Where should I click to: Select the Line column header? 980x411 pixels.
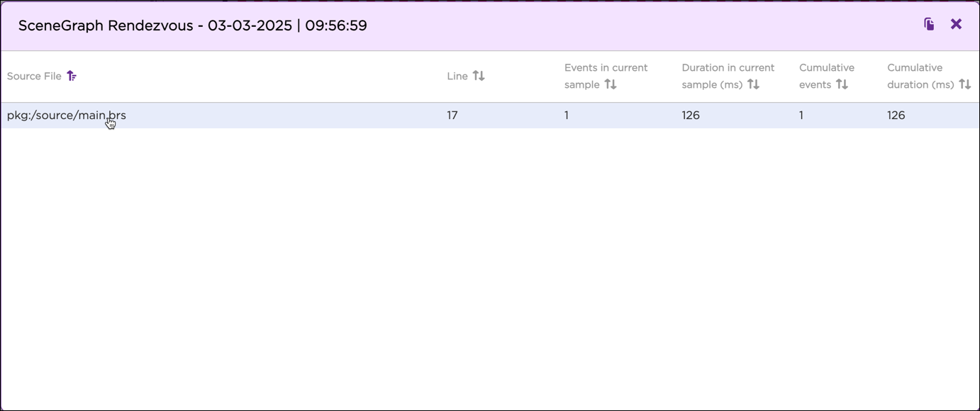click(x=457, y=75)
